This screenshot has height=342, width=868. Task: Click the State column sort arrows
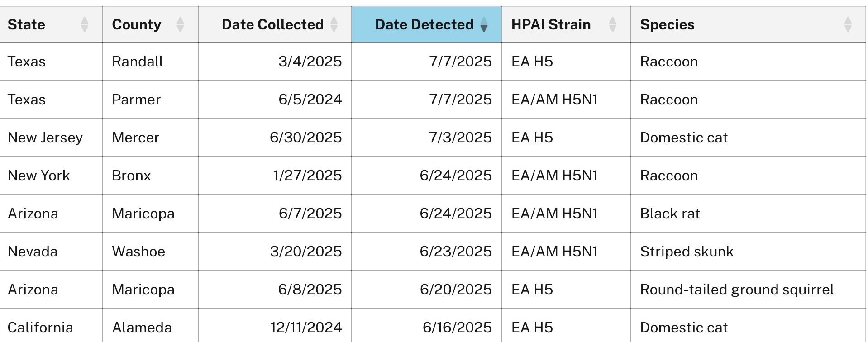coord(85,24)
